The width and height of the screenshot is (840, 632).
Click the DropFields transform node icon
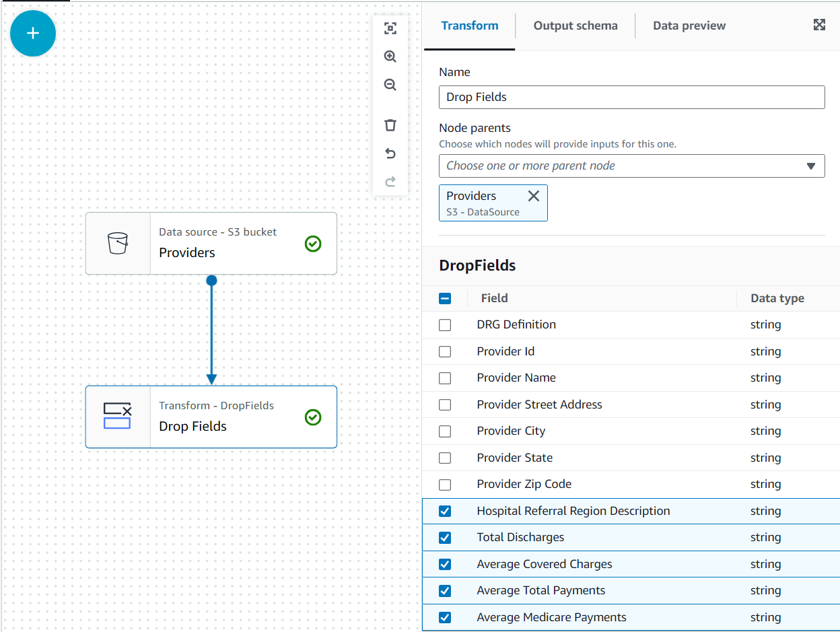coord(117,417)
